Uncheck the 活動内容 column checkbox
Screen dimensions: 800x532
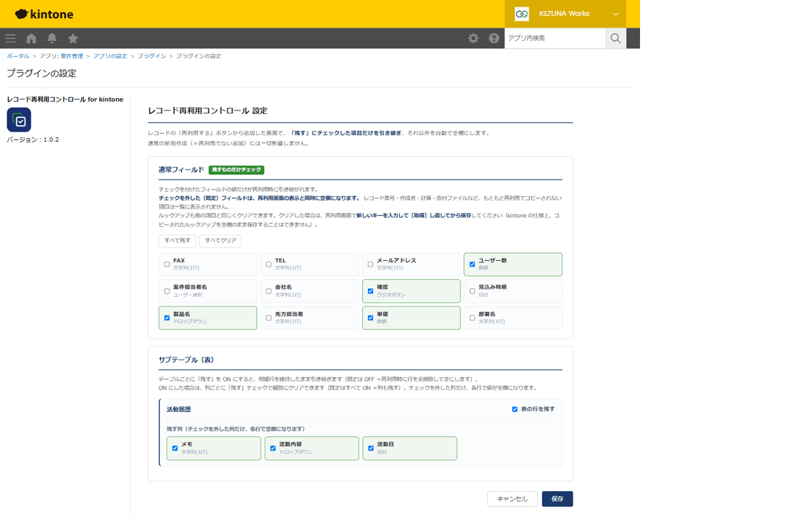273,448
